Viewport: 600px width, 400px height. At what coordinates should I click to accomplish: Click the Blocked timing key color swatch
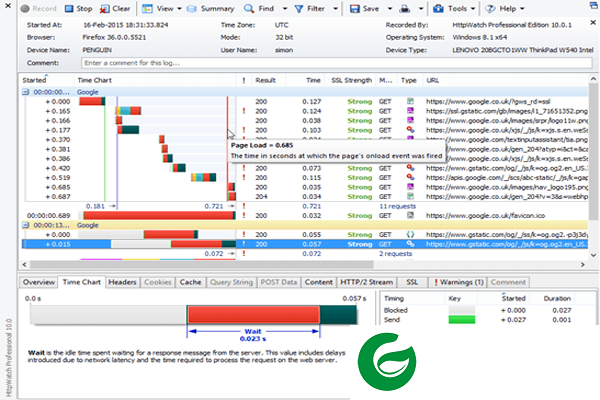click(461, 310)
